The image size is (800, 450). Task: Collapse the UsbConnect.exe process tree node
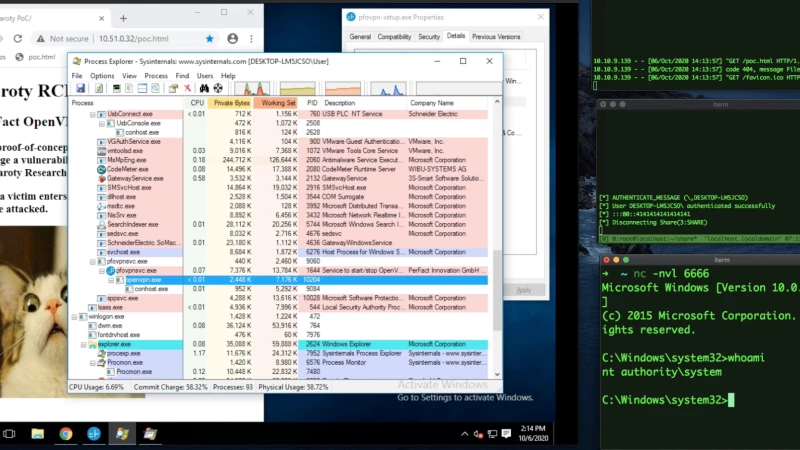coord(93,114)
